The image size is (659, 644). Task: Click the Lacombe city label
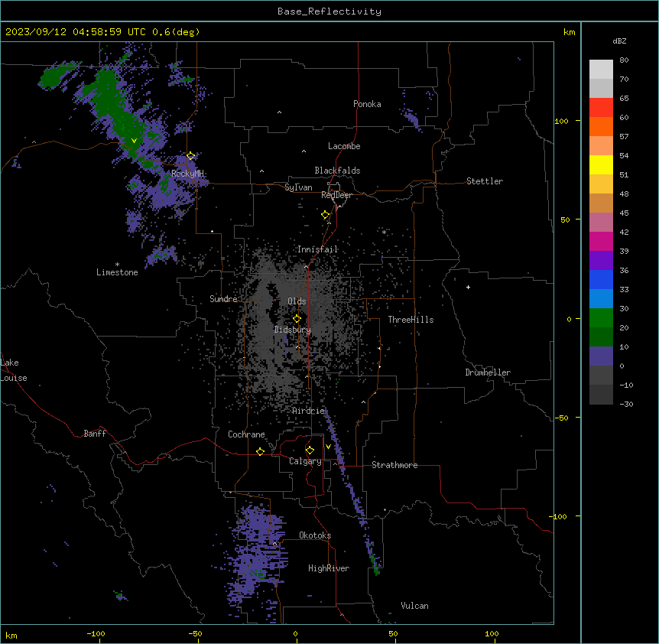pos(344,146)
